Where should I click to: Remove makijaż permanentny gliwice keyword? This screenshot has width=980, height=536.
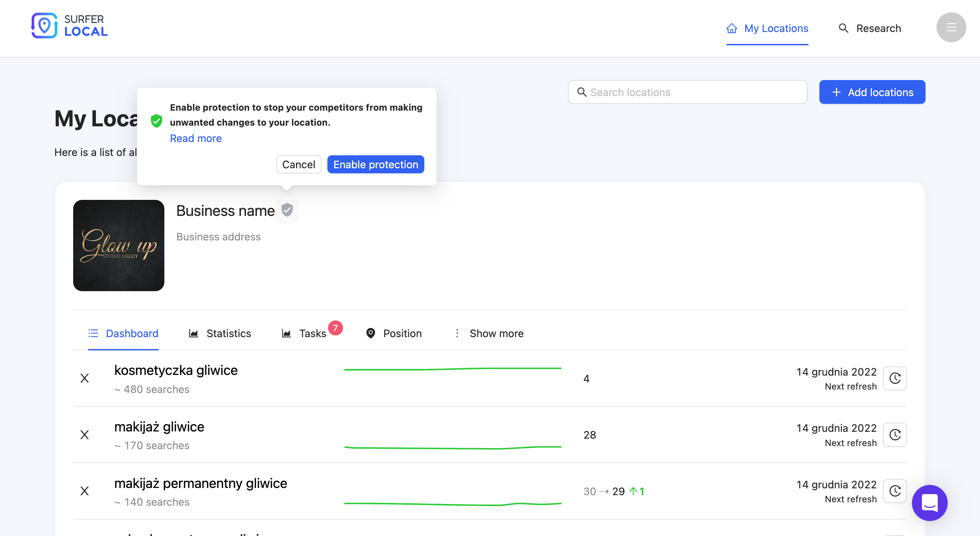(x=84, y=491)
